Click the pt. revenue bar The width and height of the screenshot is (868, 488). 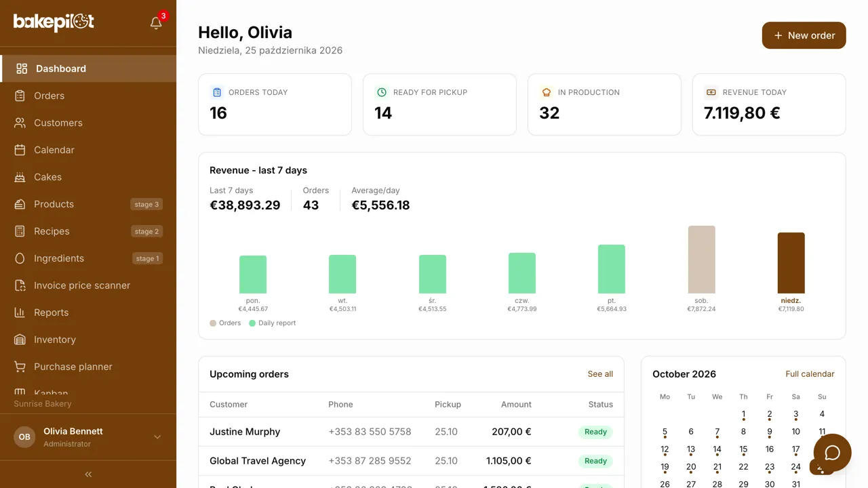[x=612, y=269]
